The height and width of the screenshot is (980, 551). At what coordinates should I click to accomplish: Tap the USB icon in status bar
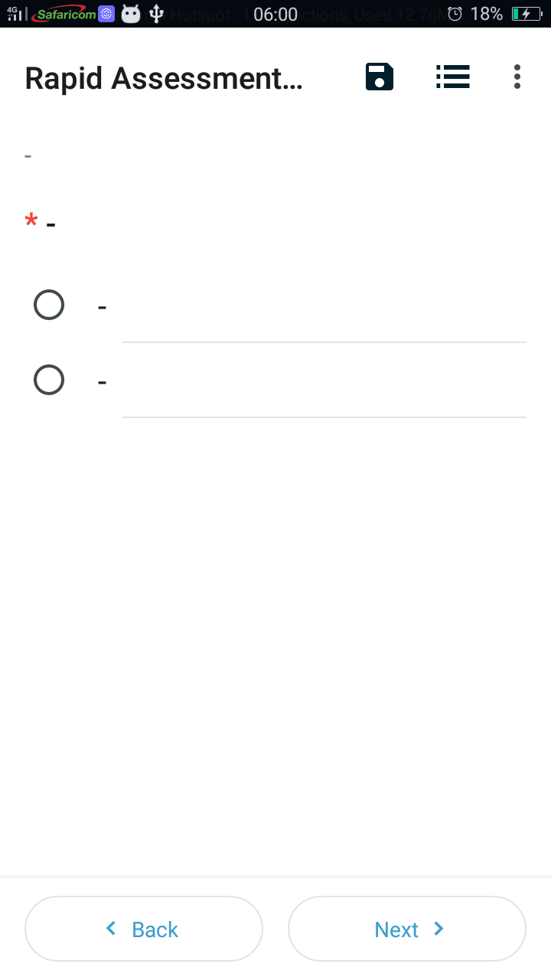click(157, 14)
